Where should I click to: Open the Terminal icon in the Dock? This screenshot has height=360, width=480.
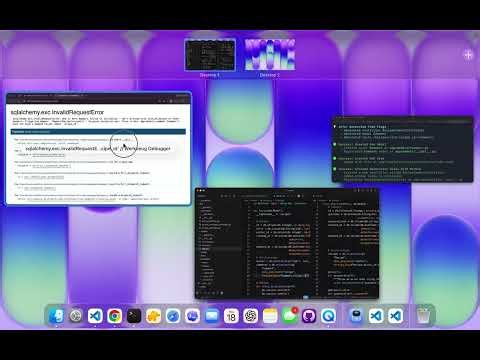pyautogui.click(x=134, y=316)
